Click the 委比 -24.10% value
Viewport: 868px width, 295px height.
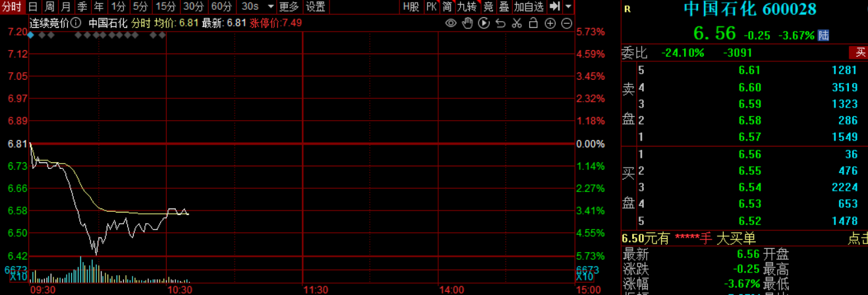coord(683,53)
